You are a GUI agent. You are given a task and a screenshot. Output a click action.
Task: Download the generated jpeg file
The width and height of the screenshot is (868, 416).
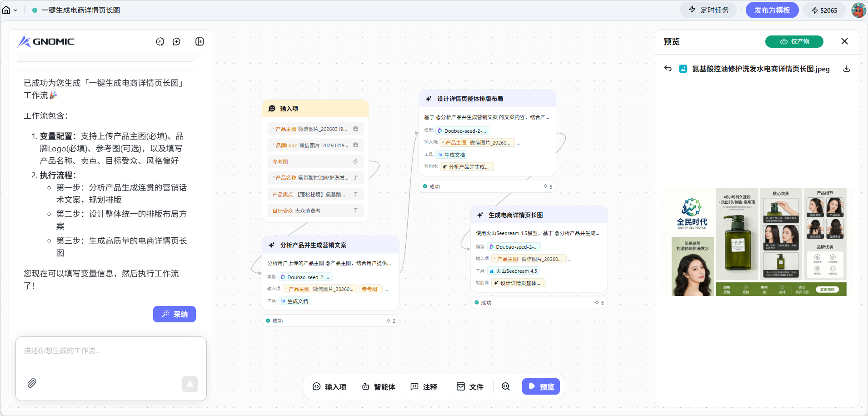point(846,69)
